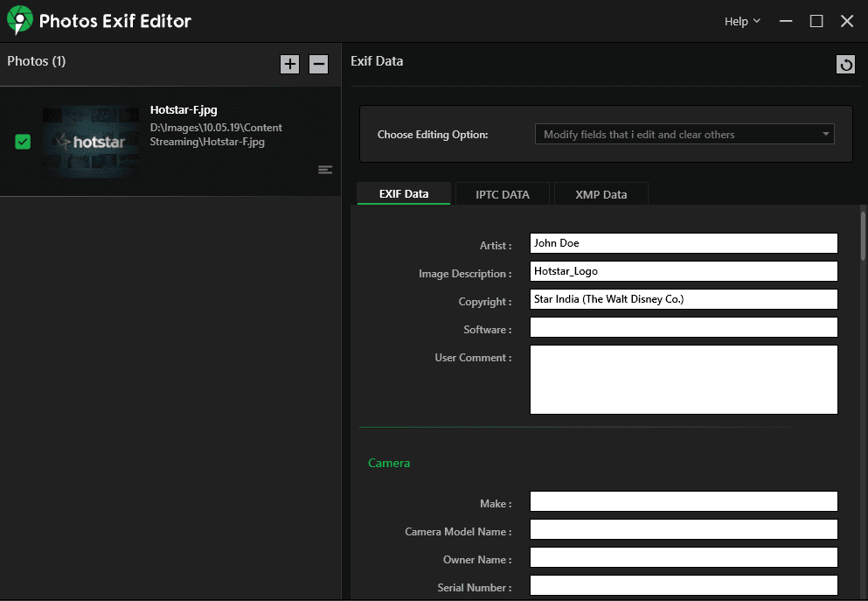Focus the Copyright text field
Screen dimensions: 868x601
tap(684, 299)
